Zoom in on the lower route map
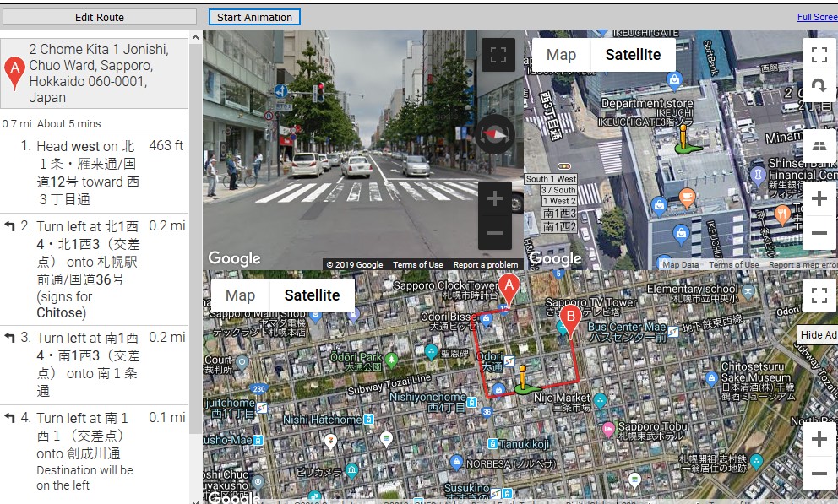 [x=819, y=439]
